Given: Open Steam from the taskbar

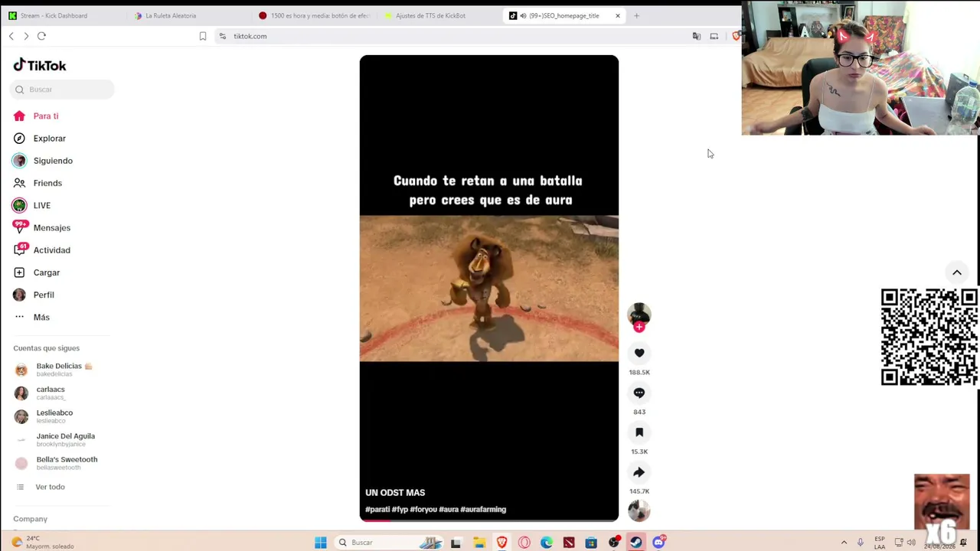Looking at the screenshot, I should (x=636, y=543).
